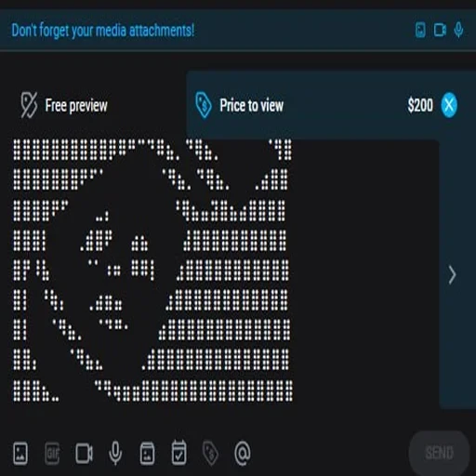This screenshot has width=476, height=476.
Task: Open the GIF picker
Action: (52, 454)
